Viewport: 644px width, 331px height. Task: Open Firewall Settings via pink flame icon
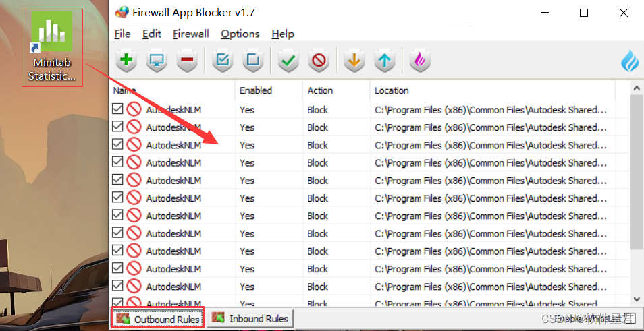click(420, 61)
